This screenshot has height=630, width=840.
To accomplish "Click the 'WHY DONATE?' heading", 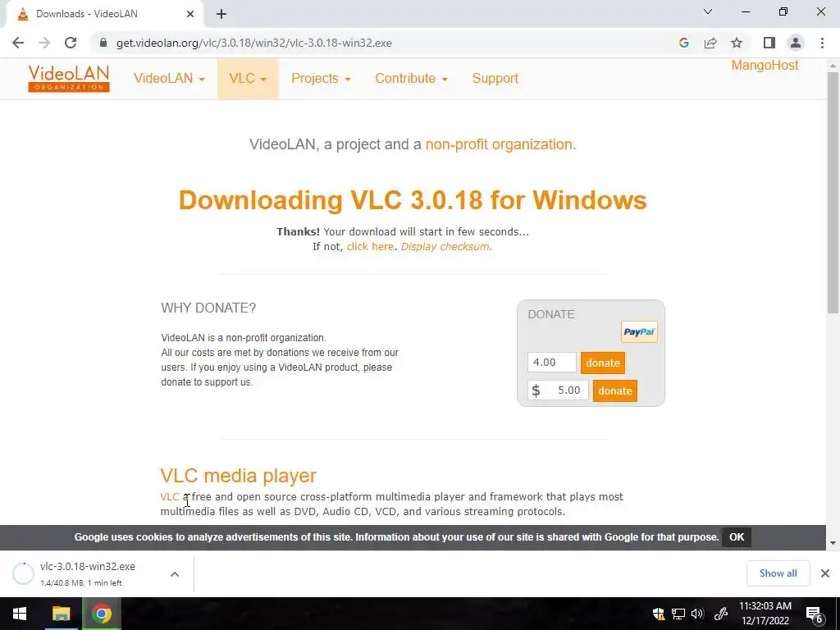I will click(x=208, y=308).
